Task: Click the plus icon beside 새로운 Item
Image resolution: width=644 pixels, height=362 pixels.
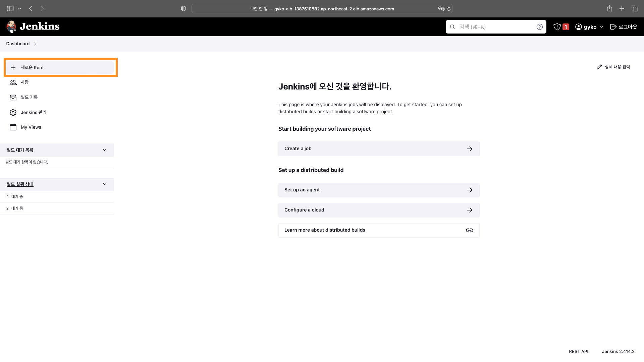Action: tap(13, 67)
